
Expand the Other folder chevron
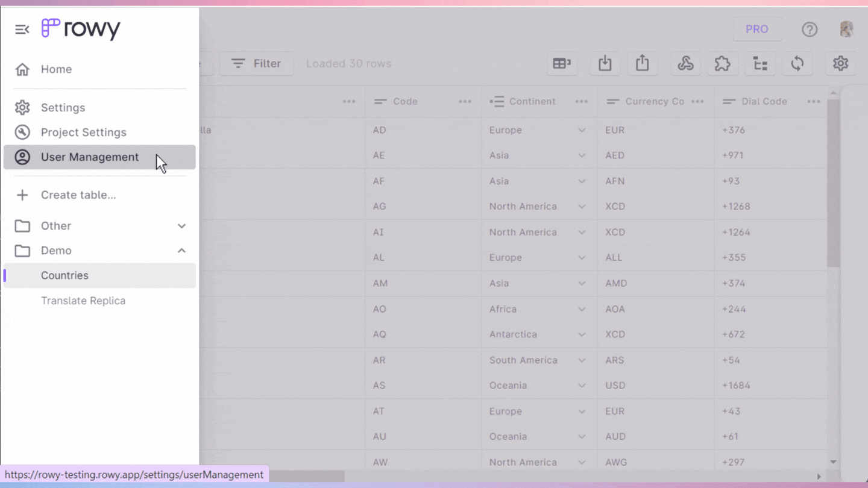pyautogui.click(x=181, y=226)
